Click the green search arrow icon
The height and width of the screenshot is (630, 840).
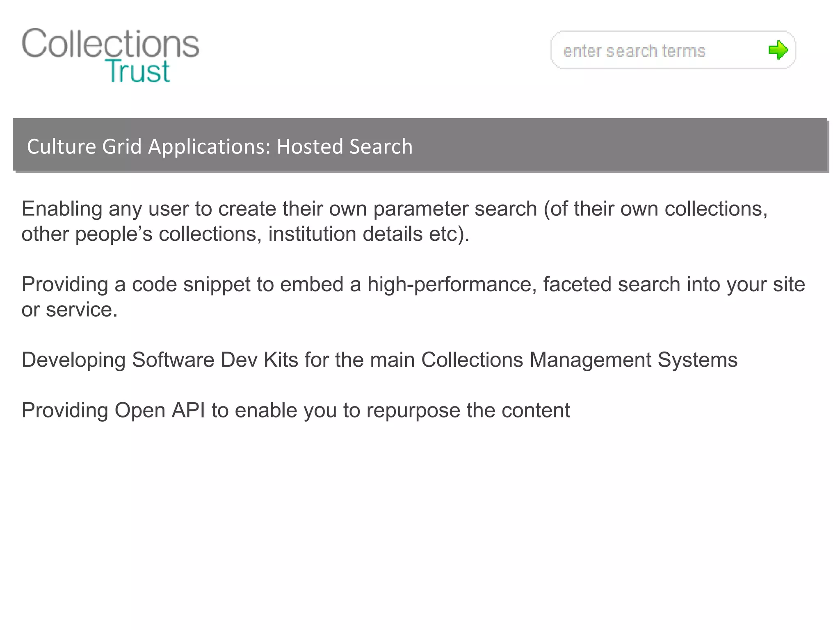pos(778,50)
